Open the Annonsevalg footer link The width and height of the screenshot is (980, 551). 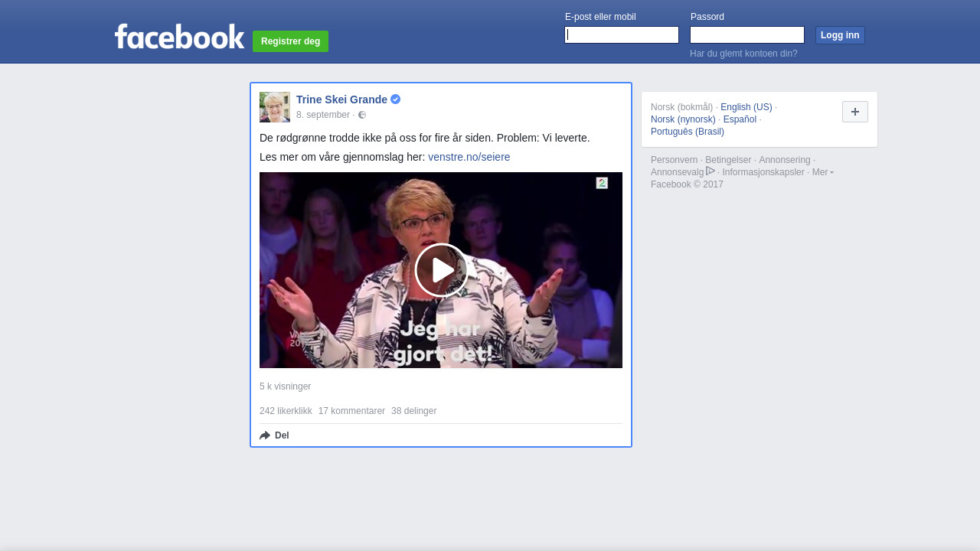tap(677, 172)
